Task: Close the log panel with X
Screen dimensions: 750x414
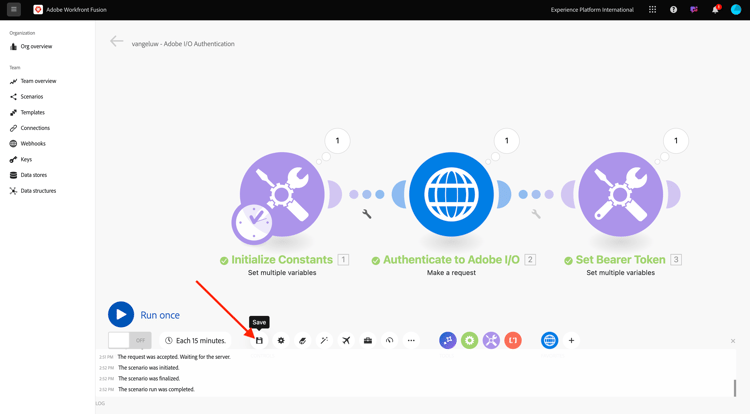Action: tap(733, 341)
